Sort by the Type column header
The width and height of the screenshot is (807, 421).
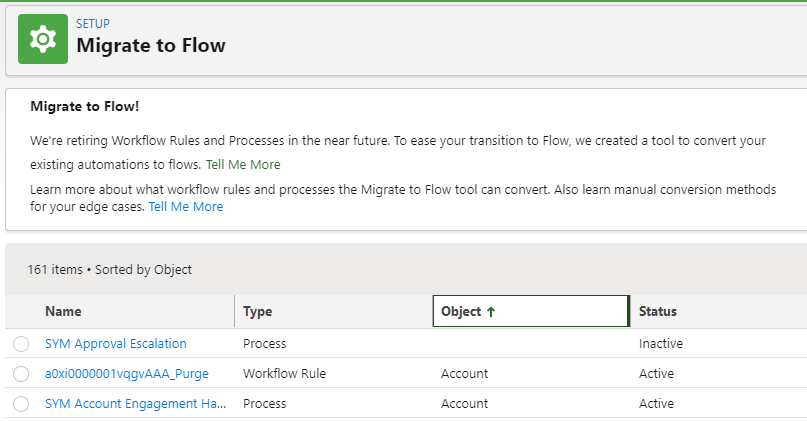tap(258, 312)
